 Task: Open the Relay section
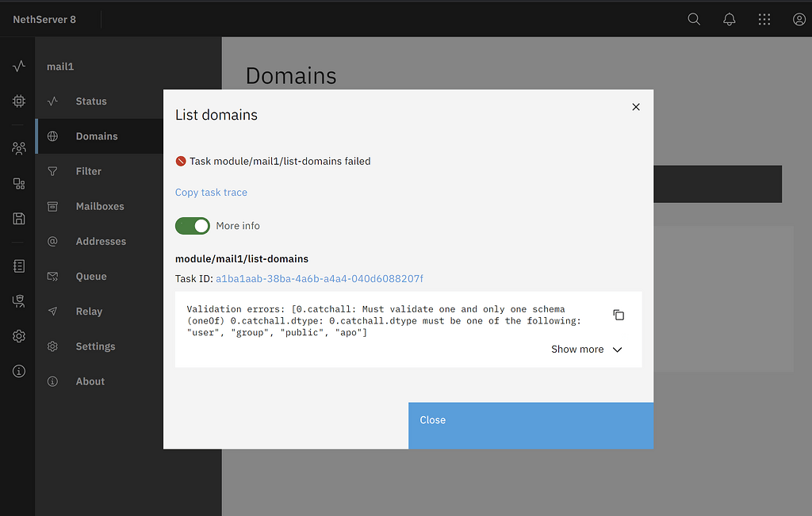[99, 312]
